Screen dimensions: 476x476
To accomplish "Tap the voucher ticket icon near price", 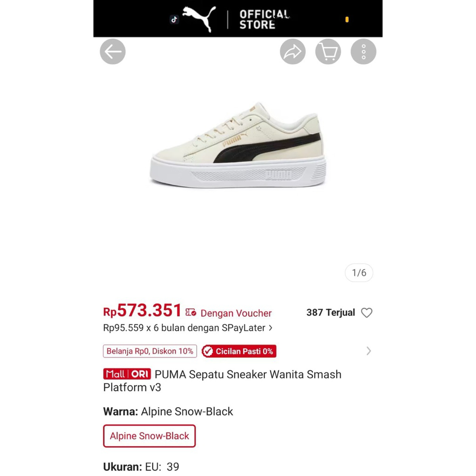I will point(191,312).
